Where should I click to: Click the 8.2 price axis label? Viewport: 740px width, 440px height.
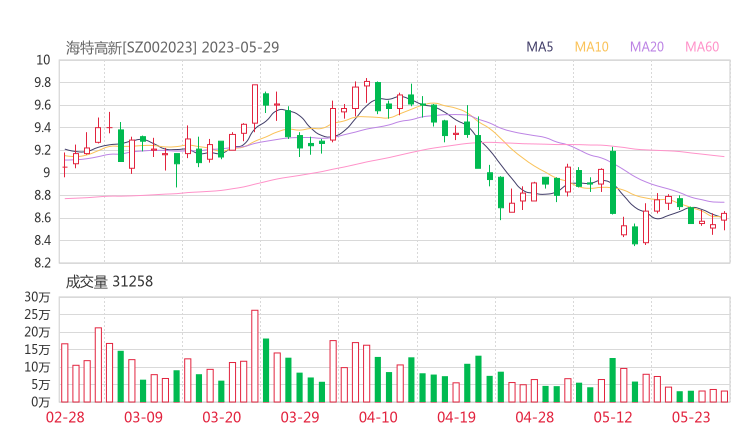point(39,264)
